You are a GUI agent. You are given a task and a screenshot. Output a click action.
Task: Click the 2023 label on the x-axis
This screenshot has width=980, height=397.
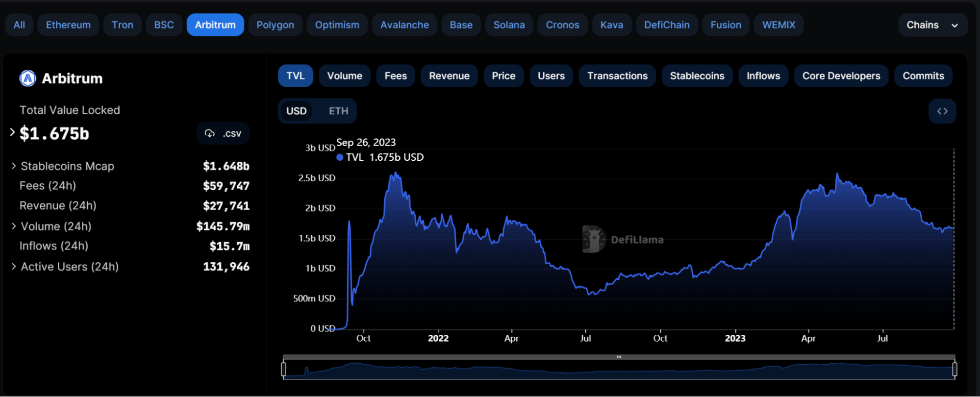735,338
